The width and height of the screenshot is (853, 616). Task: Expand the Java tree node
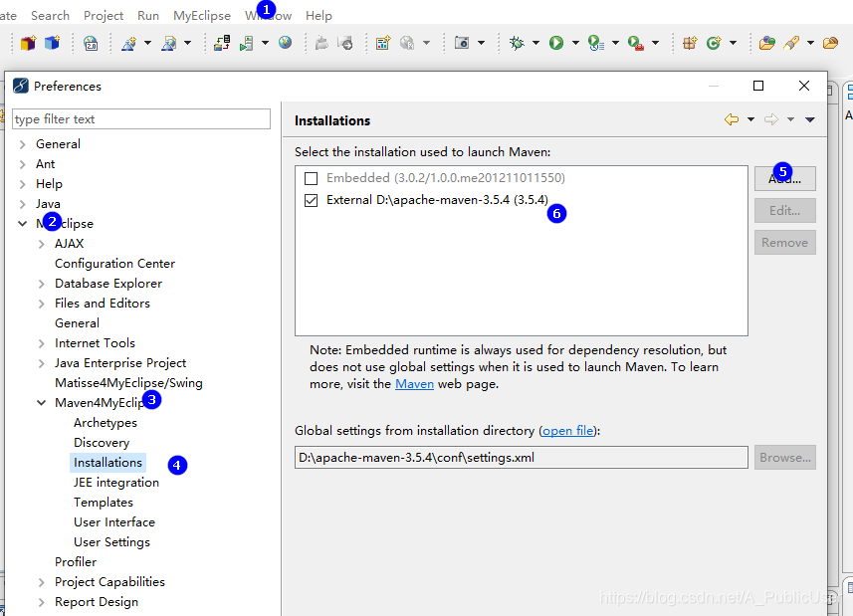pos(22,204)
